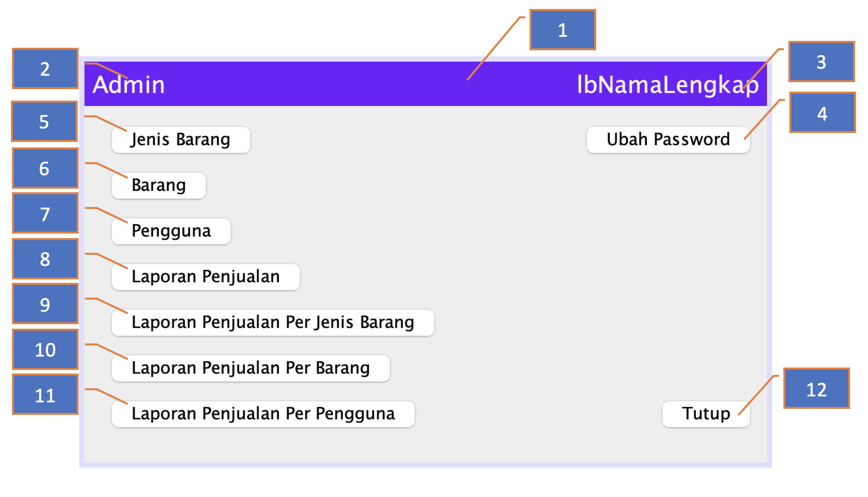Select callout box number 1

562,30
